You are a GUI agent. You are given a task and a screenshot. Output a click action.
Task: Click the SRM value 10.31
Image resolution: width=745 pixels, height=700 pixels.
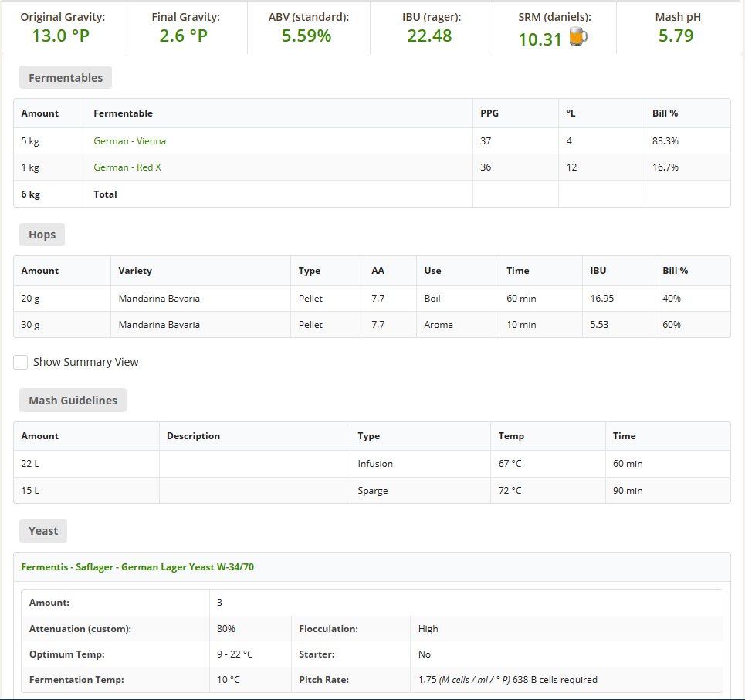pyautogui.click(x=540, y=39)
